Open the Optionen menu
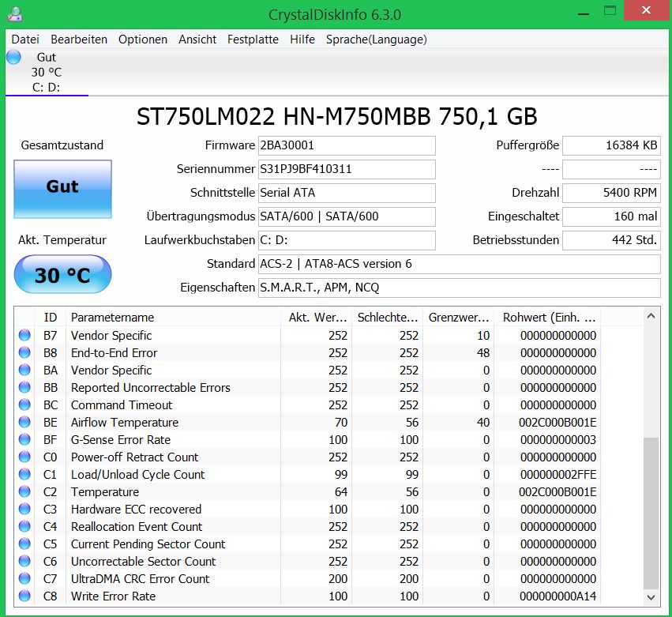The height and width of the screenshot is (617, 672). [143, 40]
